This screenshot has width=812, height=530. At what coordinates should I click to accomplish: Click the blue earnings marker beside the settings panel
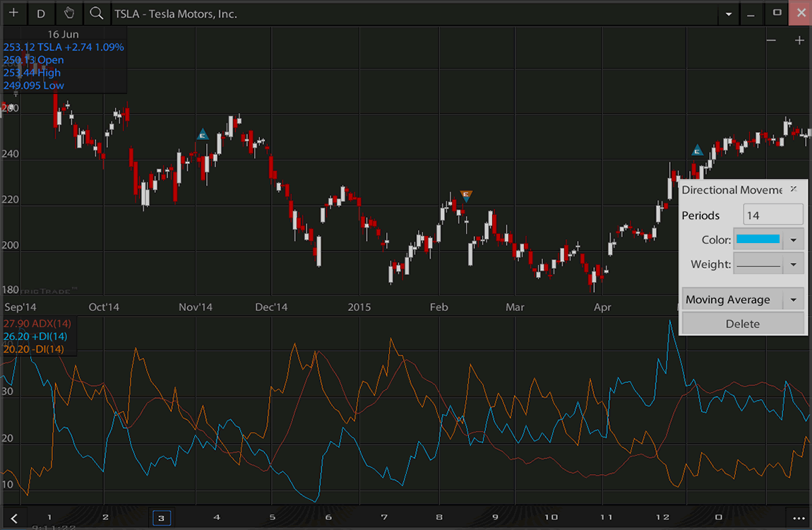point(697,151)
